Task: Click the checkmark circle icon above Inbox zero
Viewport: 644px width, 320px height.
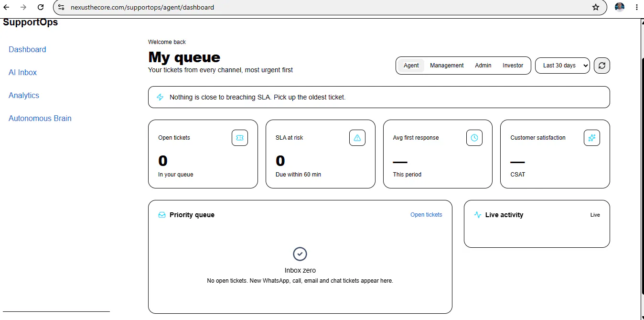Action: (300, 254)
